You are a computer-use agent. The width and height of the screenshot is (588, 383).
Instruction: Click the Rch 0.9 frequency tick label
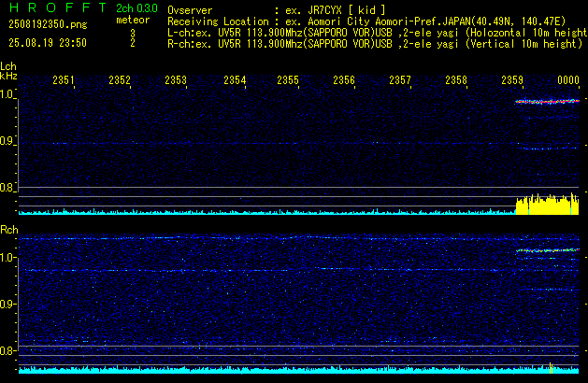click(x=7, y=304)
